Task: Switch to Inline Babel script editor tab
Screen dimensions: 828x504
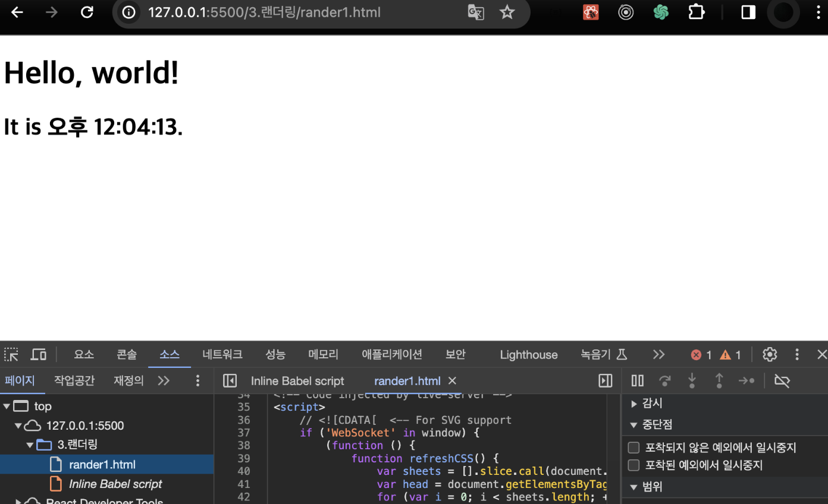Action: click(297, 381)
